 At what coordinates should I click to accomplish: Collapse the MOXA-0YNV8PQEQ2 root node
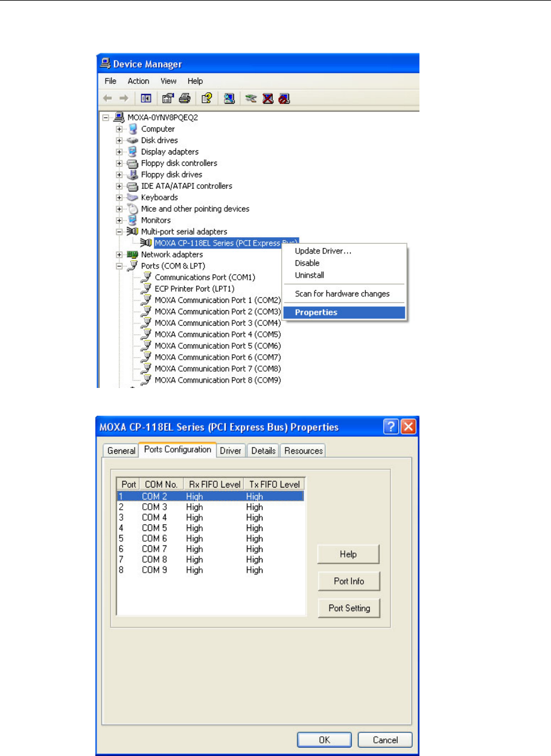click(x=106, y=118)
